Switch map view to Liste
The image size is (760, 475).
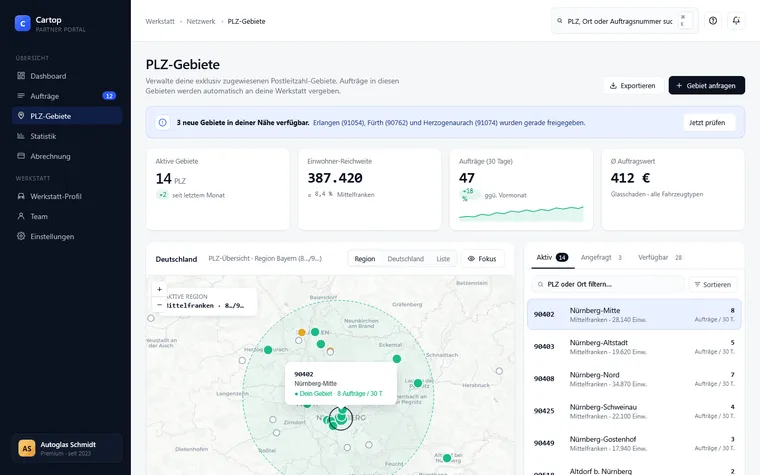443,259
